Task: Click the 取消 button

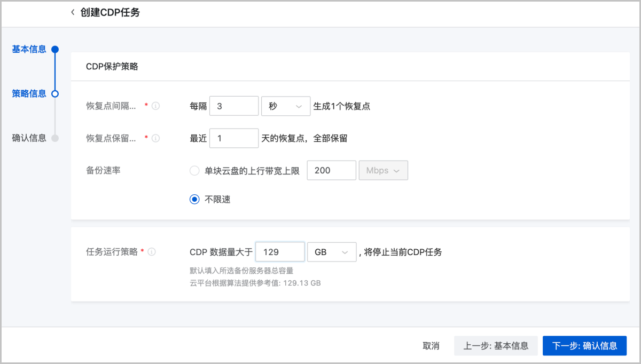Action: pos(431,345)
